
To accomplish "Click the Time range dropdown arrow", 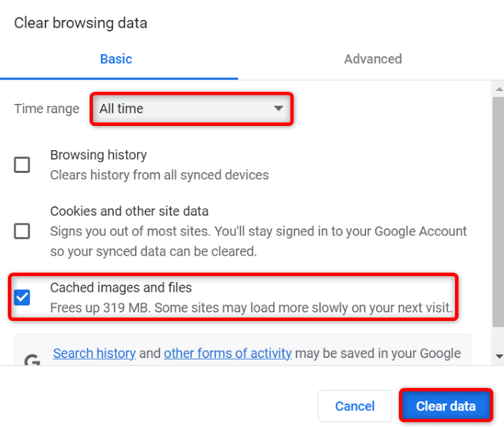I will pos(279,109).
